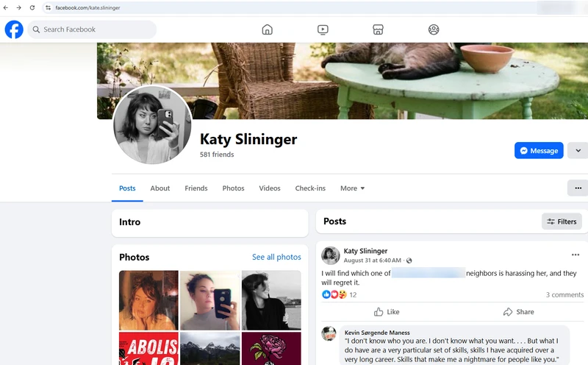
Task: Open the Marketplace icon
Action: (378, 29)
